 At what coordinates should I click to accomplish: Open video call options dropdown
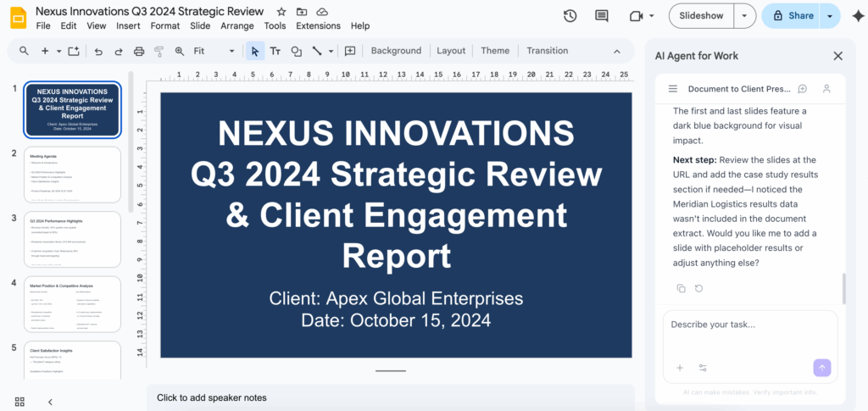pos(652,16)
